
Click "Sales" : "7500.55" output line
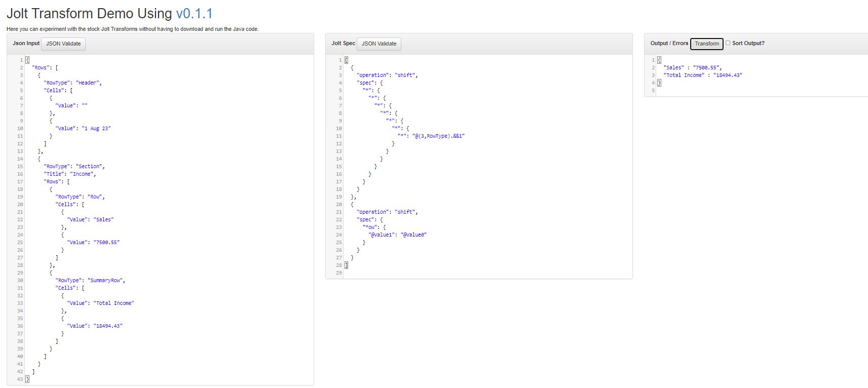tap(693, 67)
